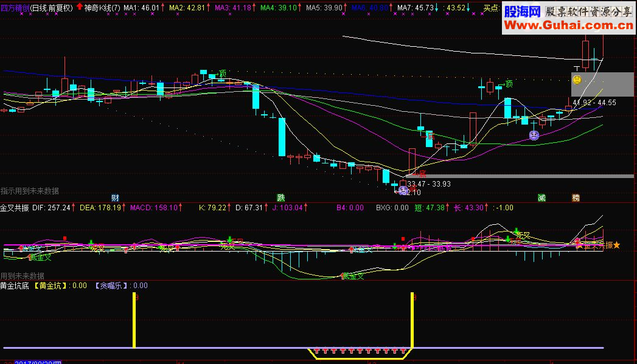Viewport: 637px width, 364px height.
Task: Click the orange star after 金叉共振 signal
Action: click(x=617, y=245)
